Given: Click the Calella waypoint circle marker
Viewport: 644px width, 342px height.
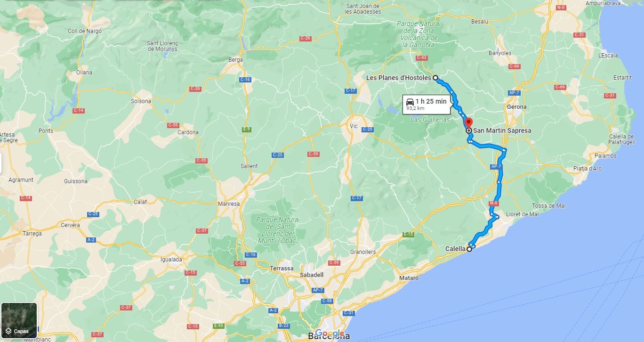Looking at the screenshot, I should (469, 249).
